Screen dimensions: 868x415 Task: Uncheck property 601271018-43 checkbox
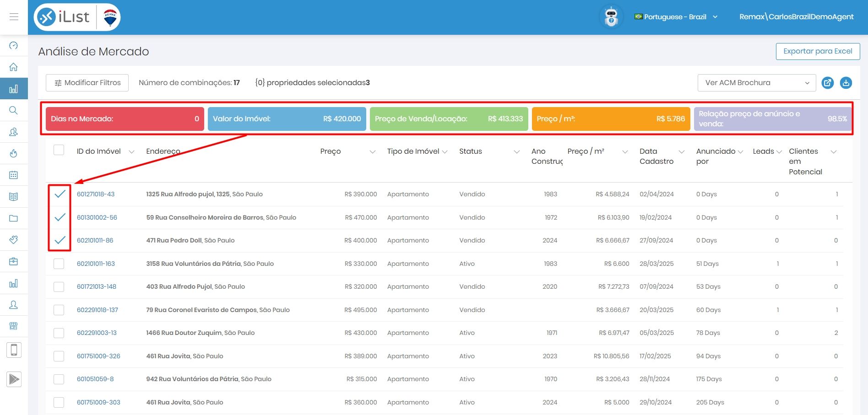coord(60,194)
